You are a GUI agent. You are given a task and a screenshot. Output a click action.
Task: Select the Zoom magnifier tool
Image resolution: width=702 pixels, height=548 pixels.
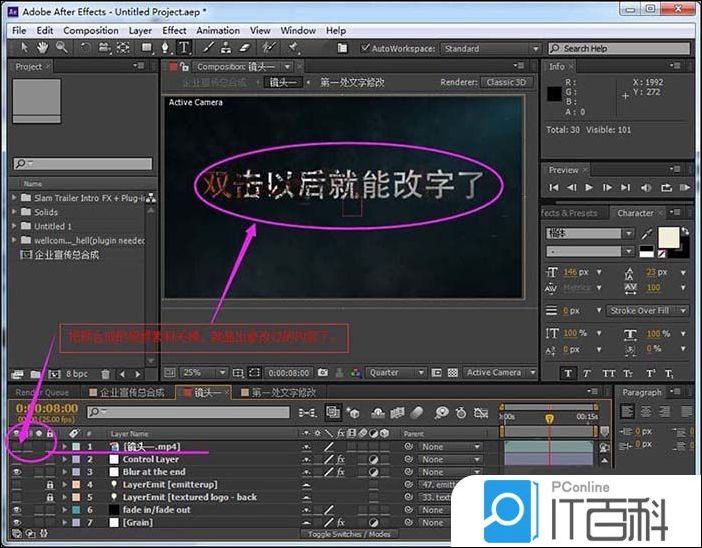[62, 48]
